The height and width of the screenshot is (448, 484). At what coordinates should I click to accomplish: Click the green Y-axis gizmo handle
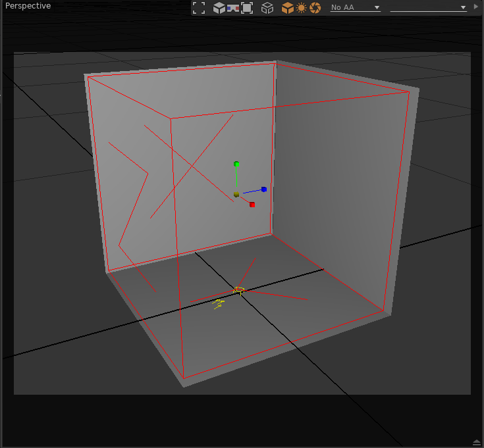click(236, 164)
